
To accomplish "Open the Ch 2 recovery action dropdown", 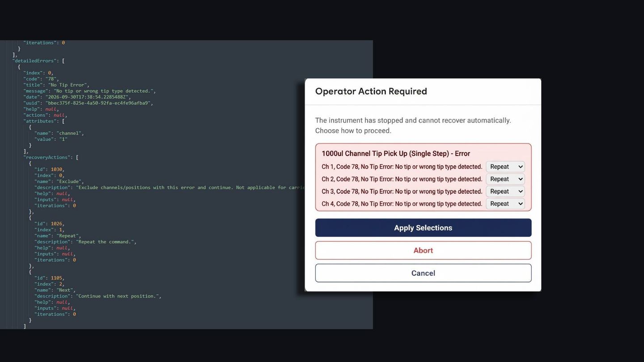I will pos(505,179).
